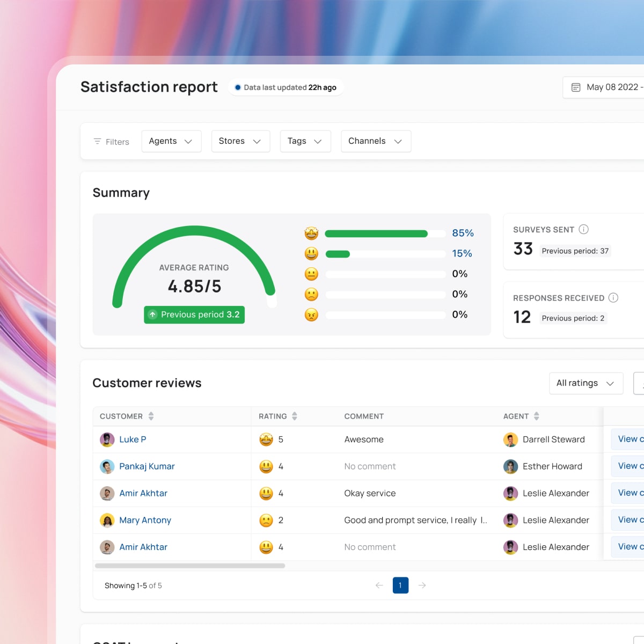Click the angry red emoji in summary

click(x=311, y=315)
